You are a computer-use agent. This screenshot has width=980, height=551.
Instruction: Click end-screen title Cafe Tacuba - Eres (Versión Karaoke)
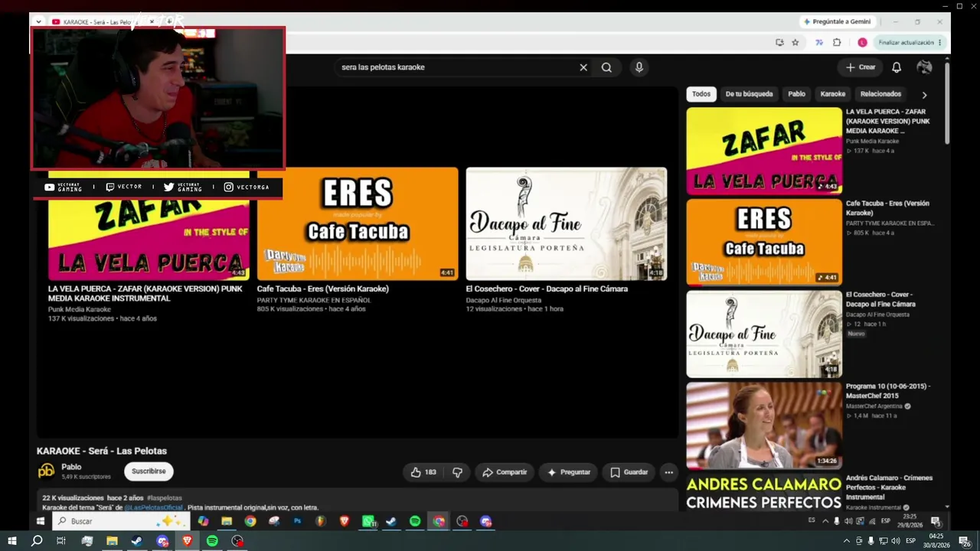[323, 289]
